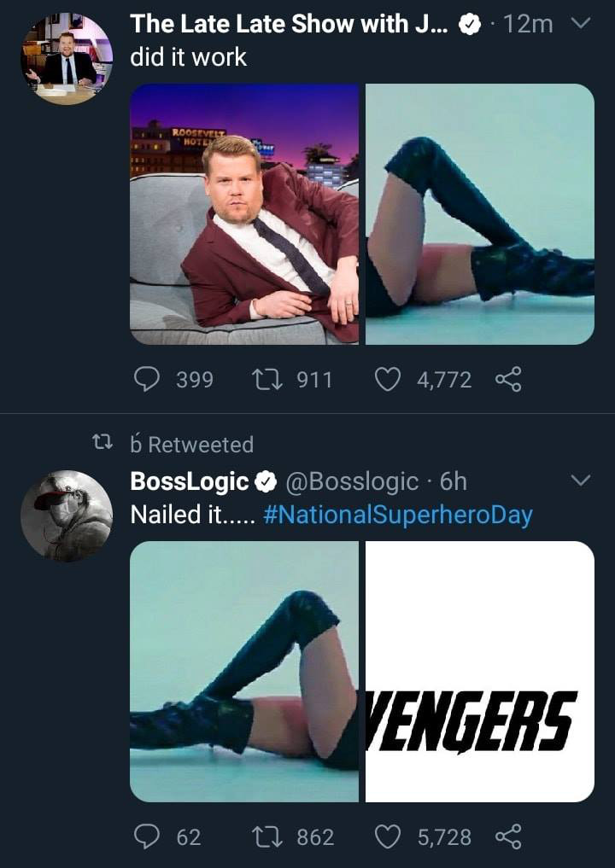Screen dimensions: 615x868
Task: Click the BossLogic display name
Action: 190,481
